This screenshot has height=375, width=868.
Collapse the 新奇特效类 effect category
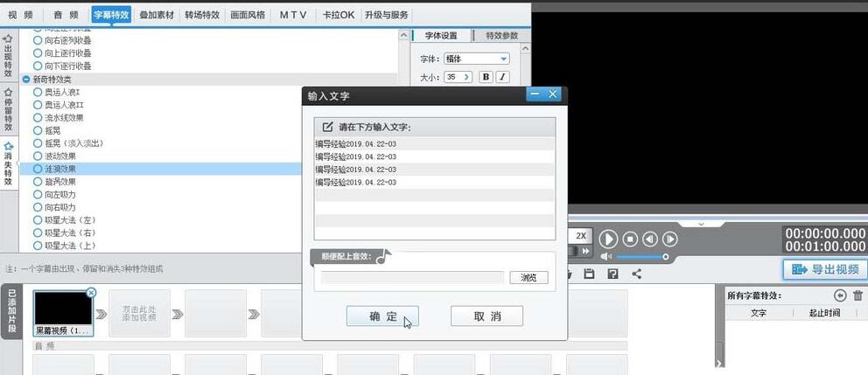(27, 79)
